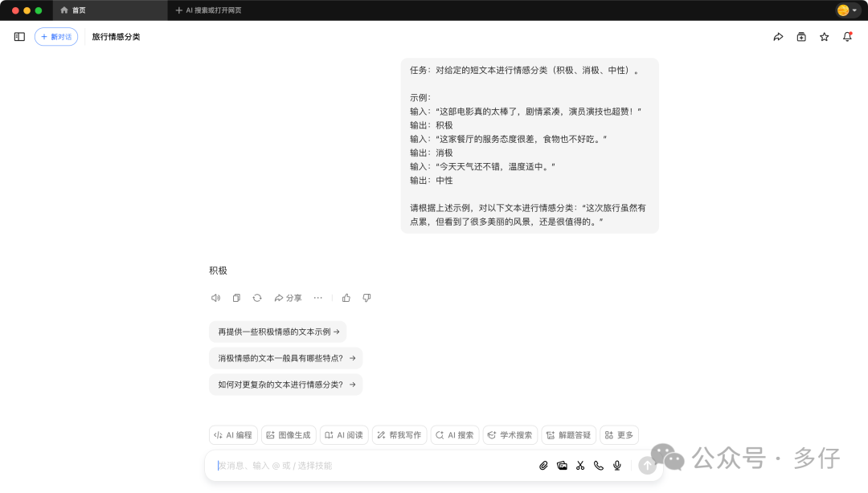The image size is (868, 493).
Task: Choose the 解题答疑 skill
Action: coord(568,435)
